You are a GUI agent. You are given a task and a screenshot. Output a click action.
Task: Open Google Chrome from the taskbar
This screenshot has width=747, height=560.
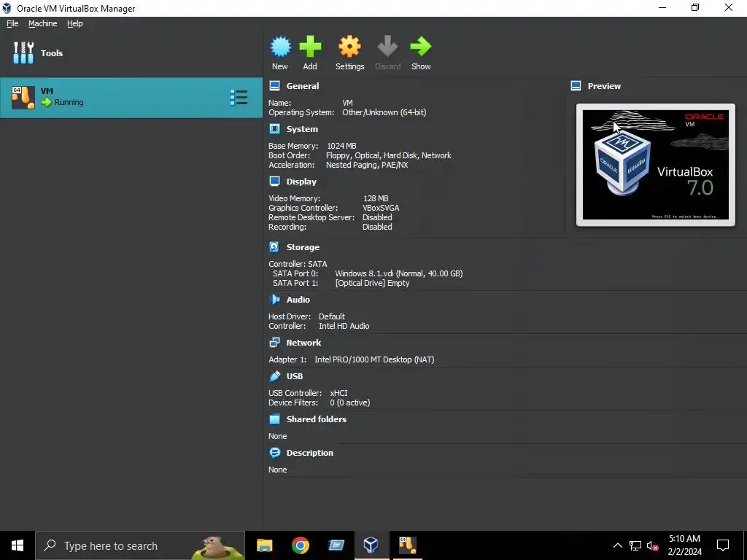click(x=301, y=545)
